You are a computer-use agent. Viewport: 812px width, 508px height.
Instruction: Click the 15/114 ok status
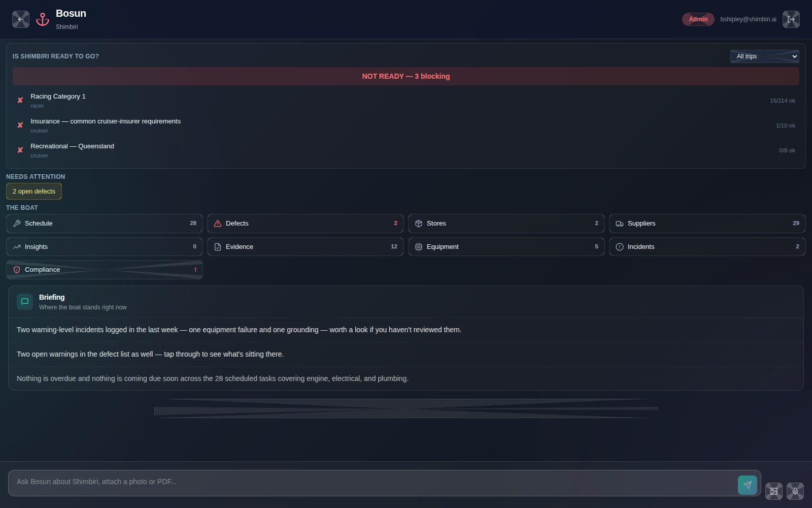click(x=783, y=101)
